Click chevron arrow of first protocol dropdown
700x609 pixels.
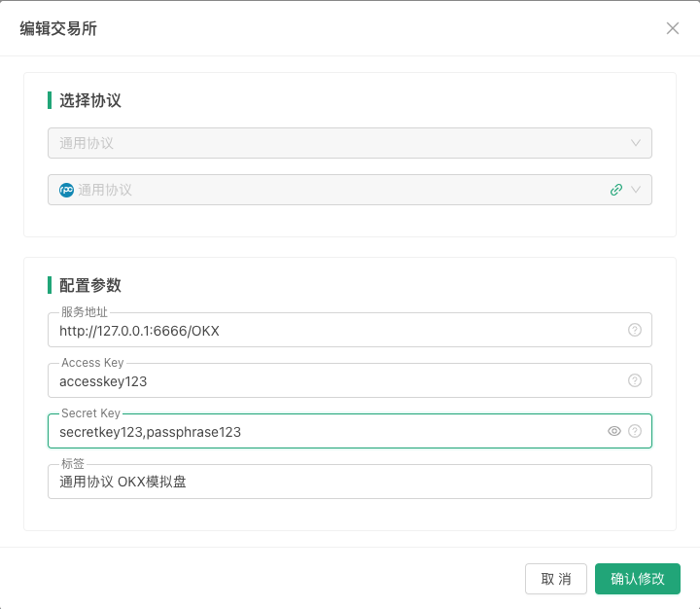(636, 143)
